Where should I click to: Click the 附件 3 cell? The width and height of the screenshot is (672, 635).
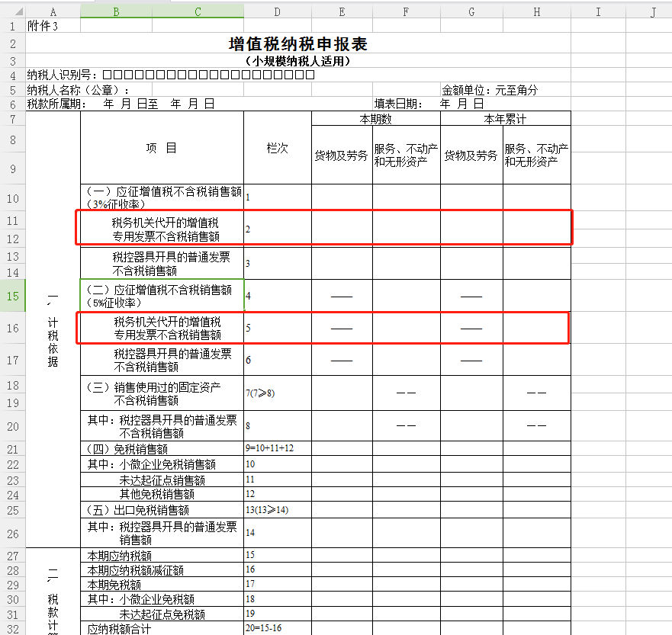[x=43, y=25]
